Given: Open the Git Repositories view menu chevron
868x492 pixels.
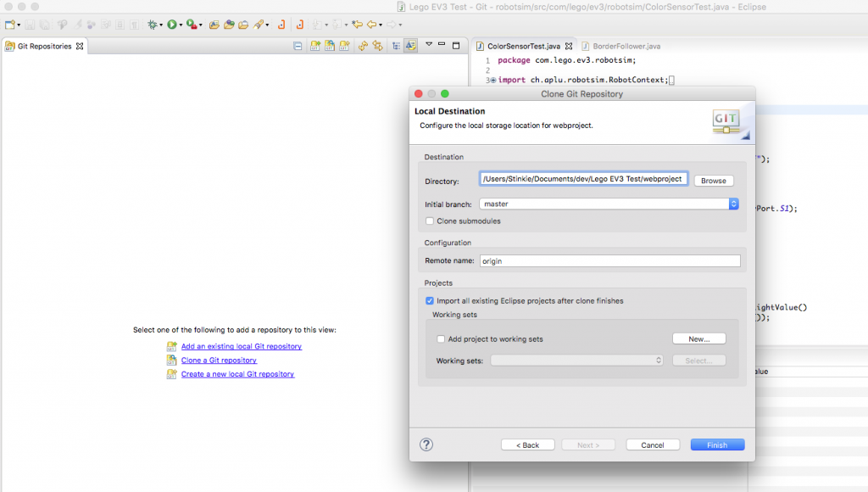Looking at the screenshot, I should click(x=428, y=45).
